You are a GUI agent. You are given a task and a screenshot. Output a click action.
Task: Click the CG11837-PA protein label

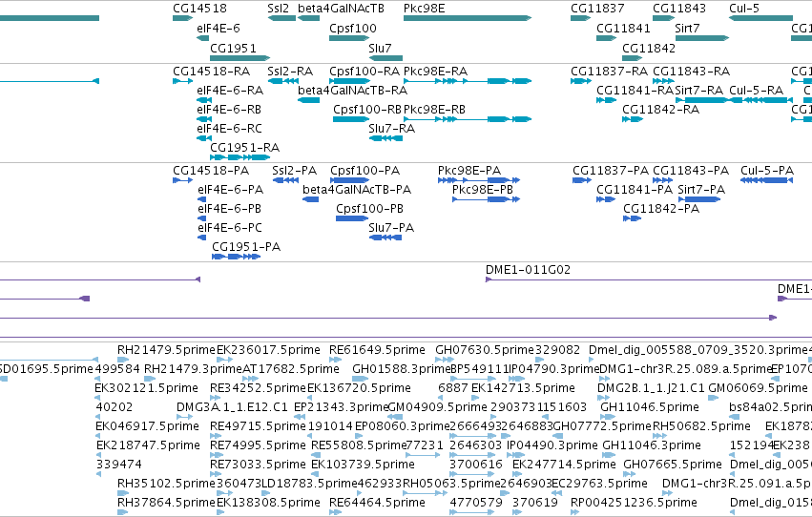611,171
